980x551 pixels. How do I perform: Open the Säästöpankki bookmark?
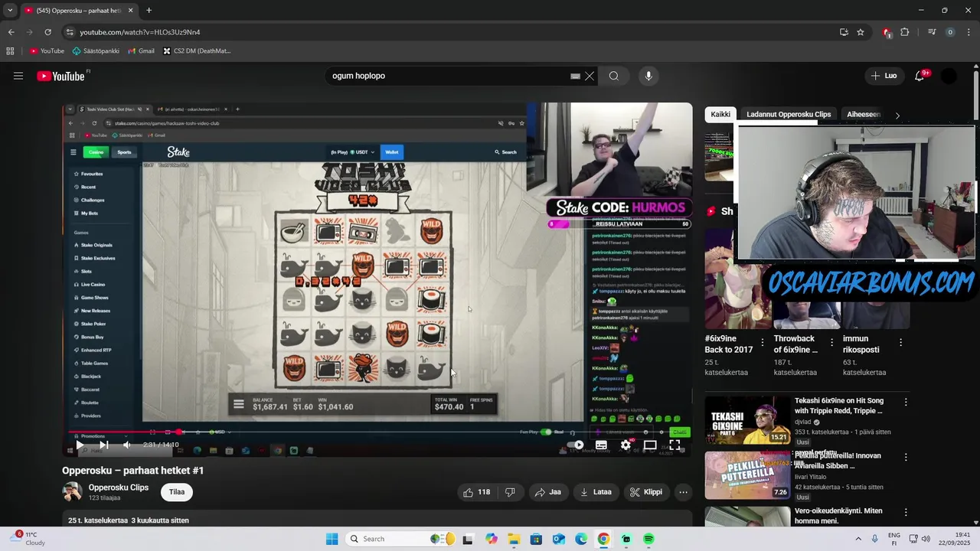[96, 51]
